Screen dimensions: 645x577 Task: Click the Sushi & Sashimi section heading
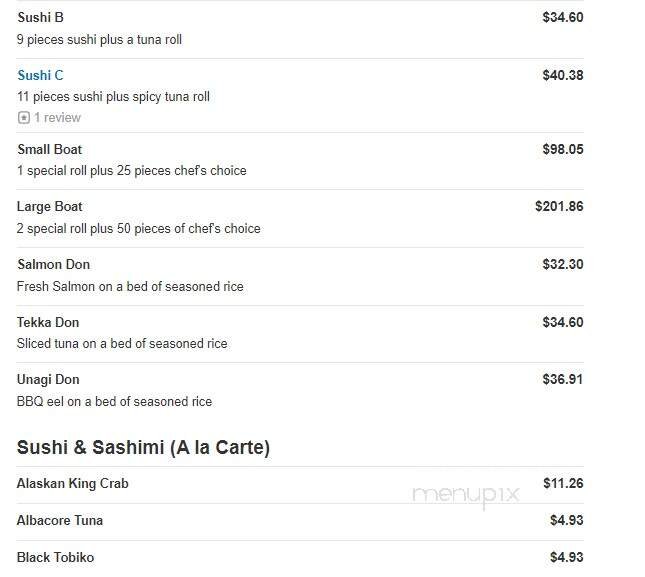[x=143, y=448]
